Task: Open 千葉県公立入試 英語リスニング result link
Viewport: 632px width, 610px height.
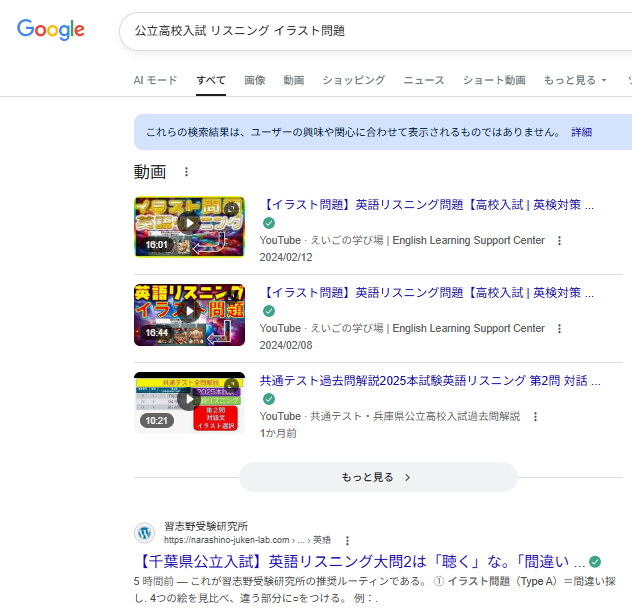Action: pos(358,561)
